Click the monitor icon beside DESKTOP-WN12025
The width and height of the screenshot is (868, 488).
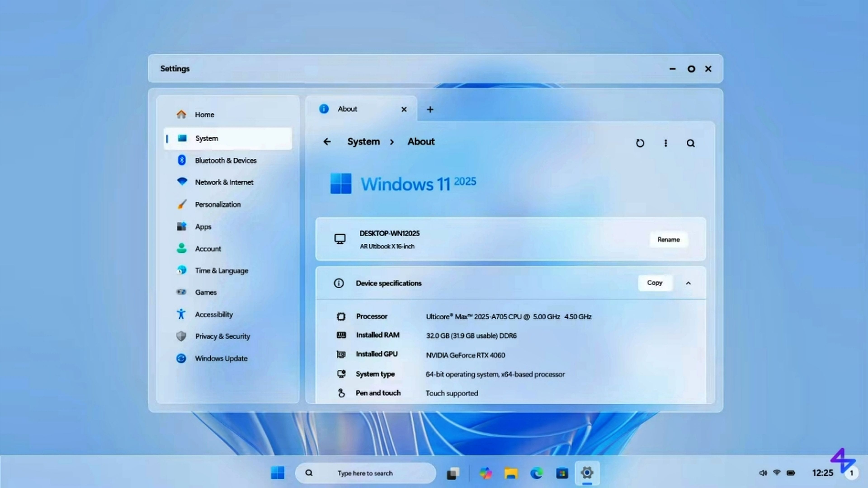pos(340,239)
